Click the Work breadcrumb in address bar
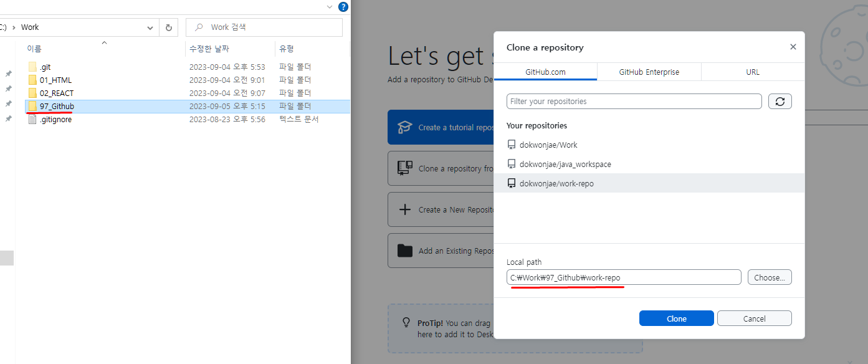868x364 pixels. pos(30,27)
